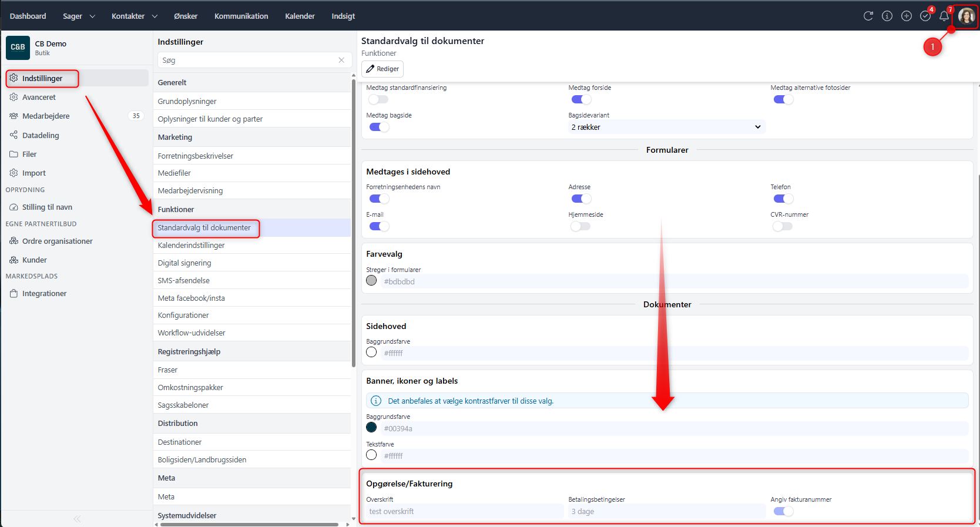Clear the search field with X icon

tap(341, 60)
